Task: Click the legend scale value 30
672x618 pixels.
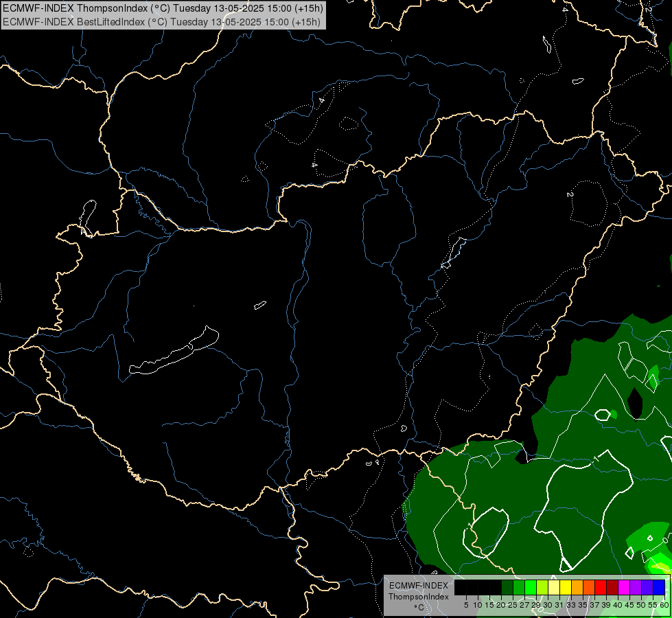Action: click(548, 605)
